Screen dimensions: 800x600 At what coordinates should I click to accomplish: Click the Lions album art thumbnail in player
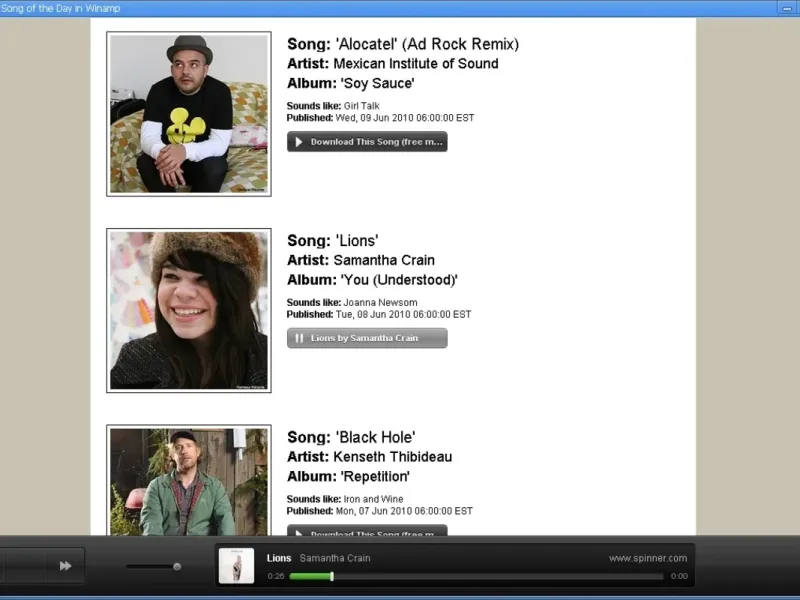pyautogui.click(x=236, y=565)
